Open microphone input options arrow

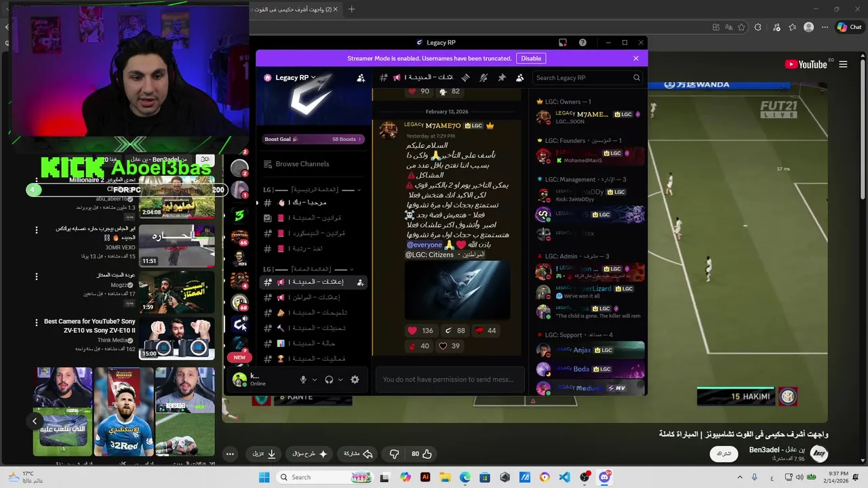[315, 380]
